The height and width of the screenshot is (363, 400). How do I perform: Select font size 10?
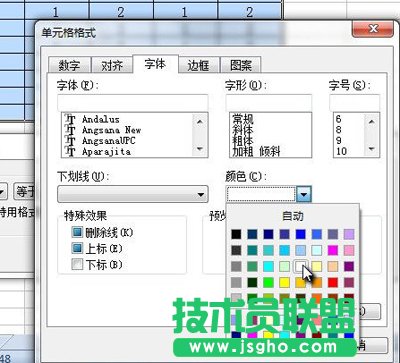click(x=342, y=152)
